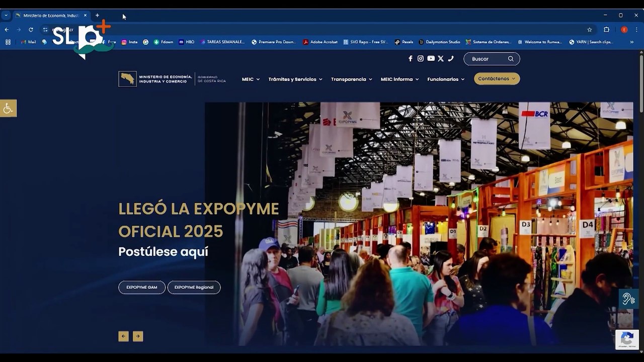Open the MEIC YouTube icon

[x=431, y=59]
